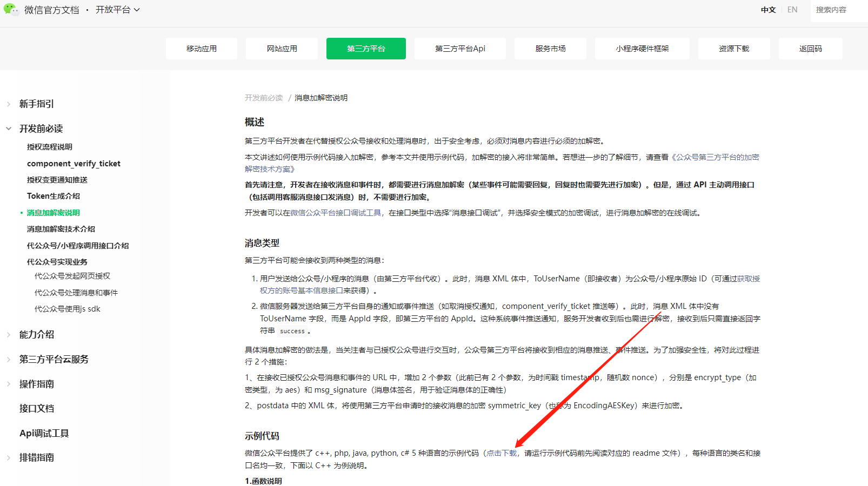Image resolution: width=868 pixels, height=486 pixels.
Task: Open 消息加解密技术介绍 in the sidebar
Action: point(61,229)
